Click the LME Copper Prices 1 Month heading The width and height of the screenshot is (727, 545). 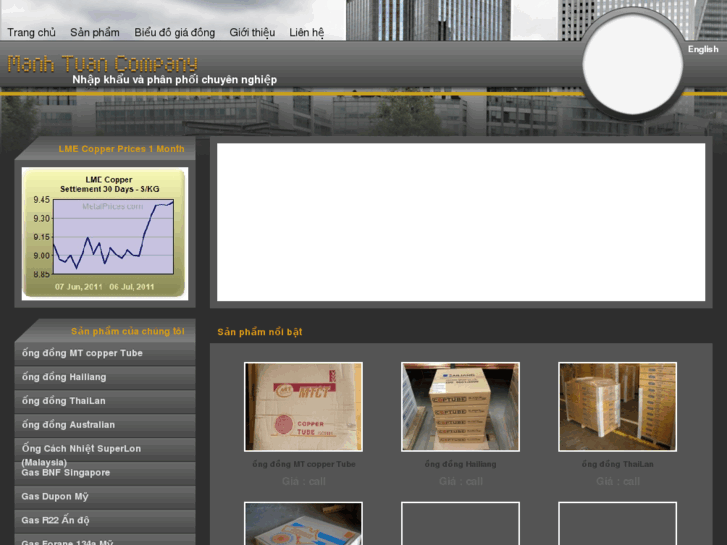click(x=121, y=149)
